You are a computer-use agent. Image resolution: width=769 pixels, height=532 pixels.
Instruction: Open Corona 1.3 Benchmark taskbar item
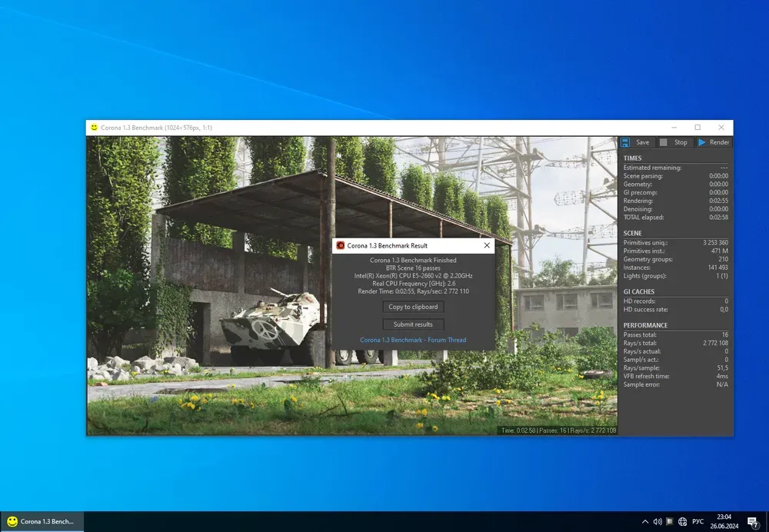click(42, 521)
